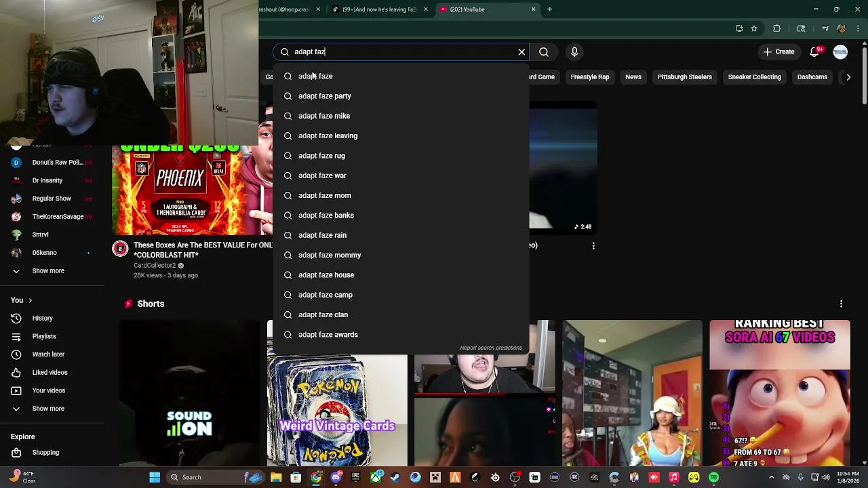
Task: Open TheKoreanSavage subscription channel
Action: tap(52, 217)
